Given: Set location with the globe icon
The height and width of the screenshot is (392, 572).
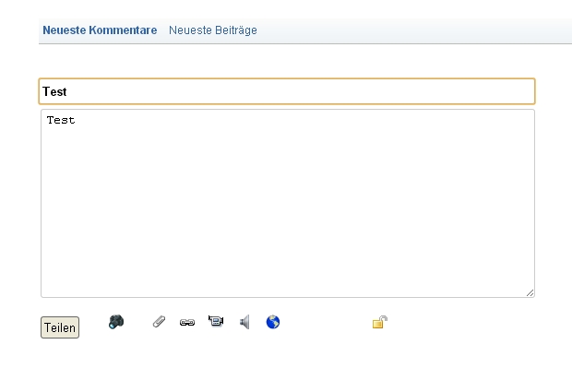Looking at the screenshot, I should click(x=273, y=322).
